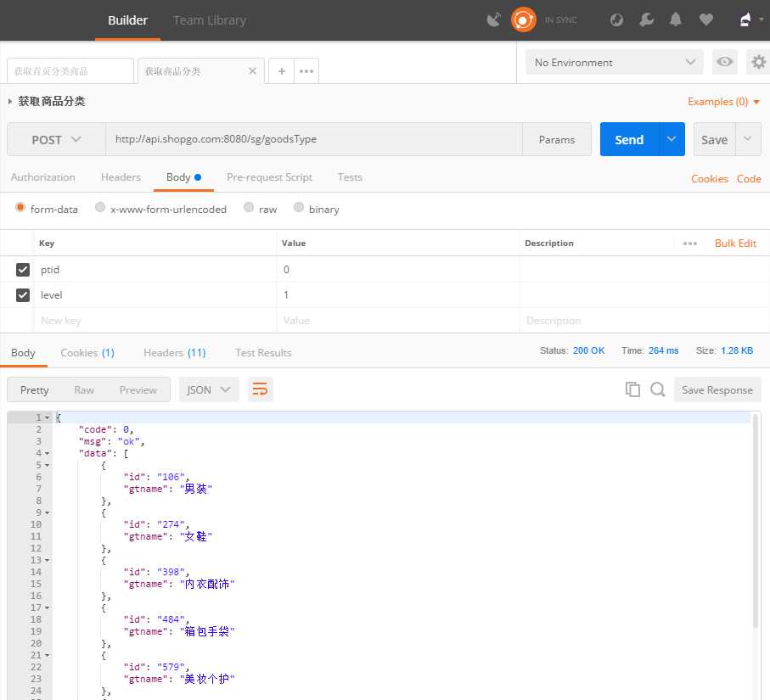This screenshot has width=770, height=700.
Task: Close the 获取商品分类 request tab
Action: 252,71
